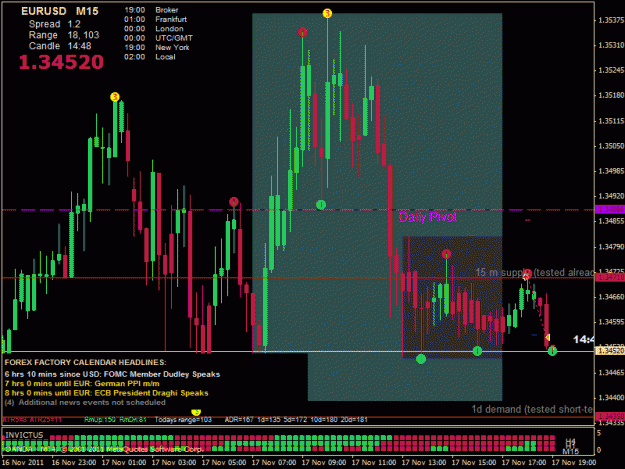Click the EURUSD M15 symbol title
625x469 pixels.
60,11
